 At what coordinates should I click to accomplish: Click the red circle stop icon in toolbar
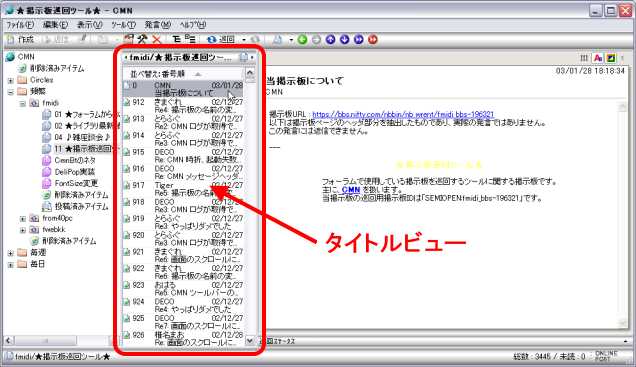click(x=373, y=39)
